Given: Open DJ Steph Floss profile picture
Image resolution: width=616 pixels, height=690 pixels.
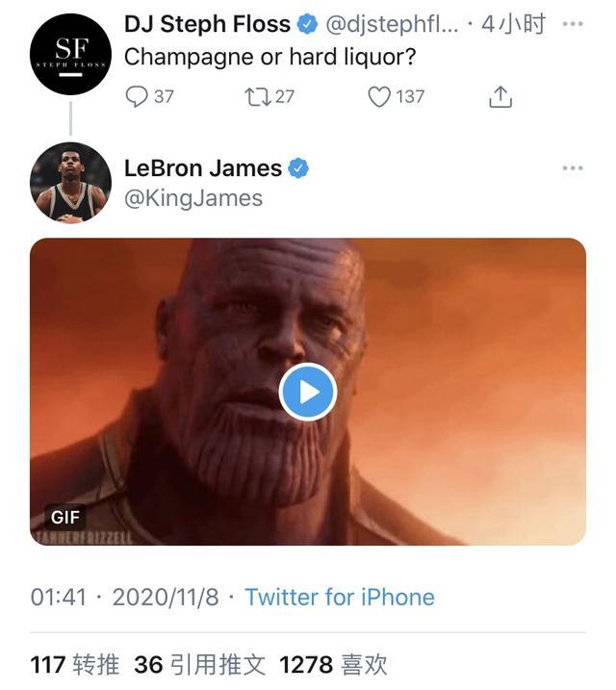Looking at the screenshot, I should point(70,54).
